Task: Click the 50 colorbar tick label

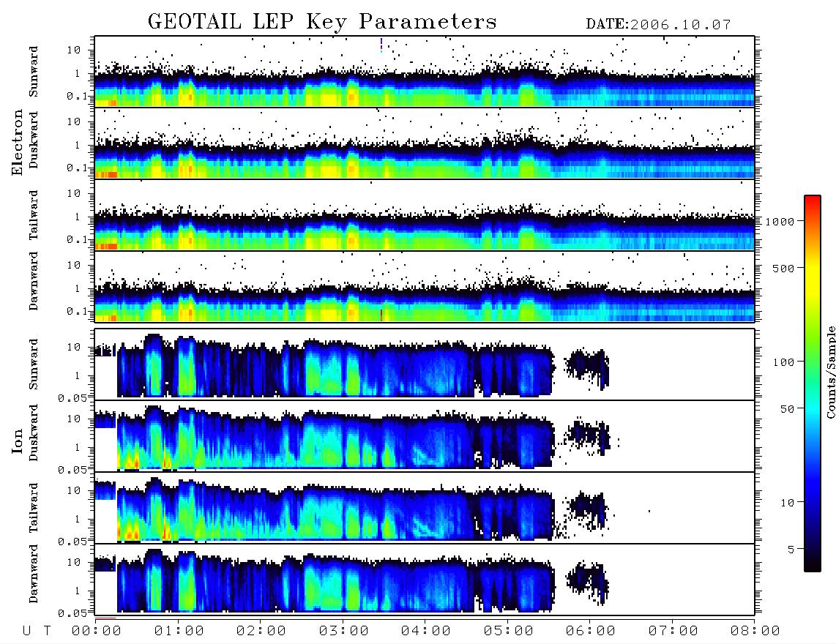Action: pyautogui.click(x=788, y=409)
